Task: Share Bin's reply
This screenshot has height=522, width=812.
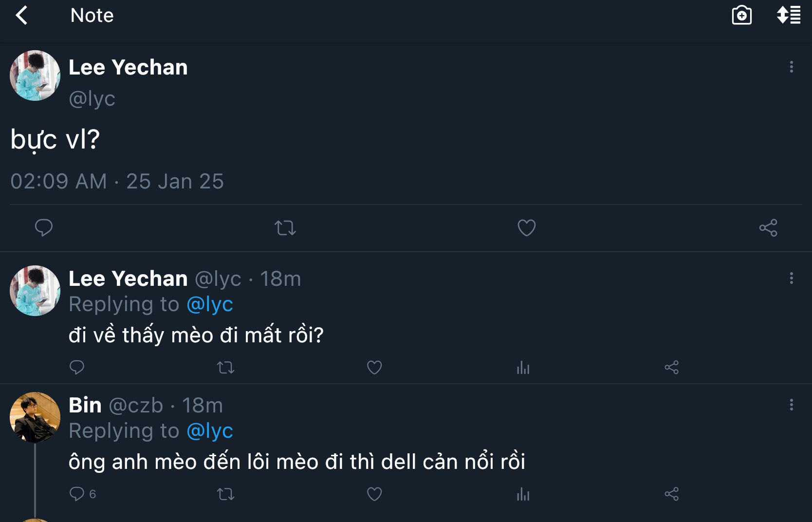Action: 671,494
